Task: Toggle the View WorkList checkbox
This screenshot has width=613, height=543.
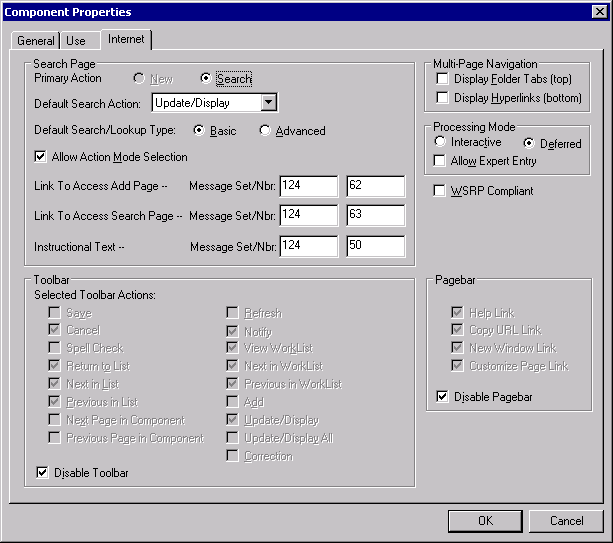Action: [232, 348]
